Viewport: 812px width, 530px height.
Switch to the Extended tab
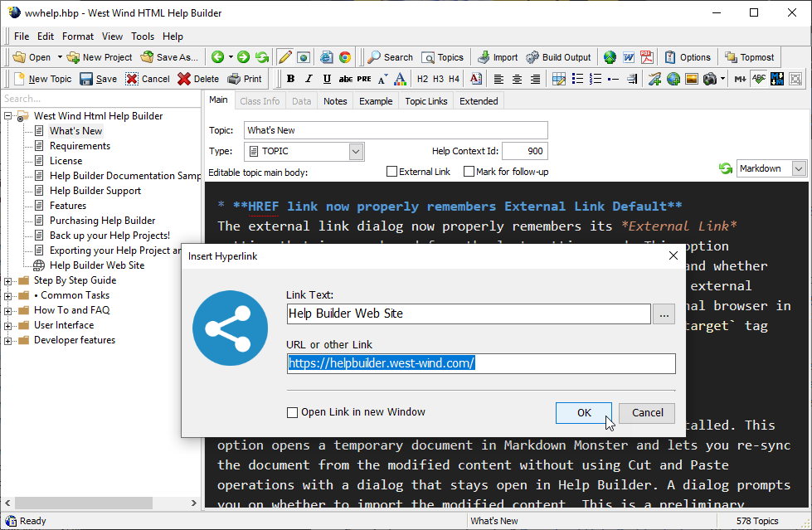coord(479,101)
